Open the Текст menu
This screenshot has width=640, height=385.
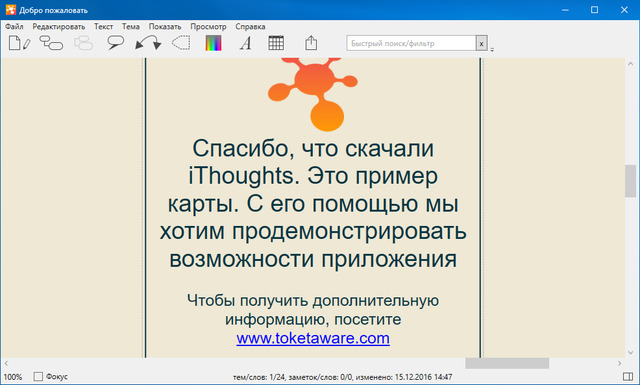103,27
